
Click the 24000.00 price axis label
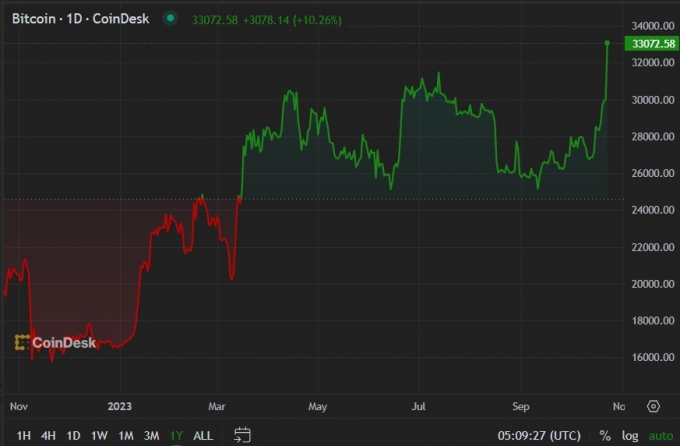point(653,210)
